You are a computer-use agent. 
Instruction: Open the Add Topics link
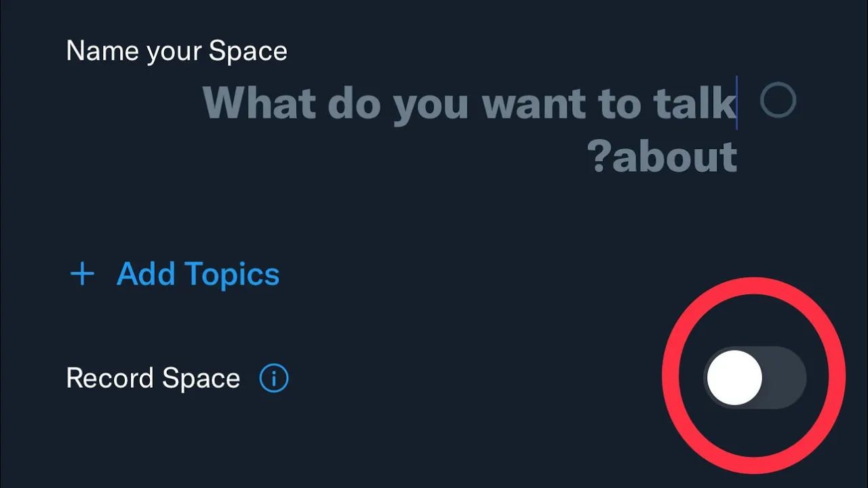[x=175, y=274]
